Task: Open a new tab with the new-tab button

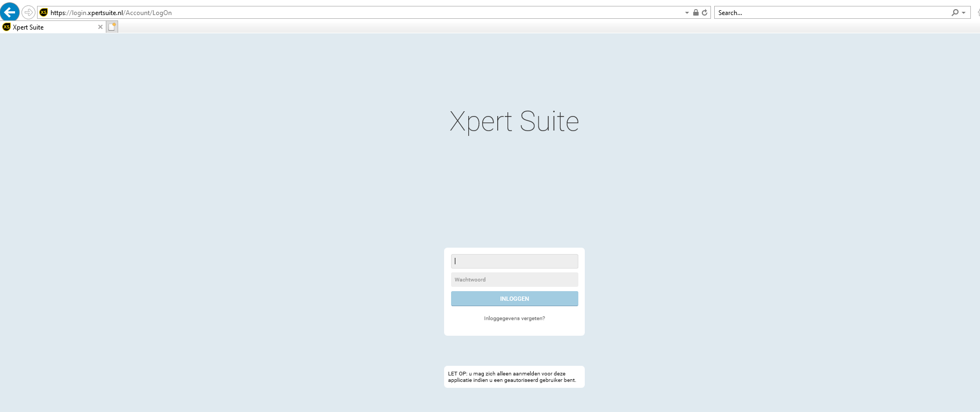Action: [112, 27]
